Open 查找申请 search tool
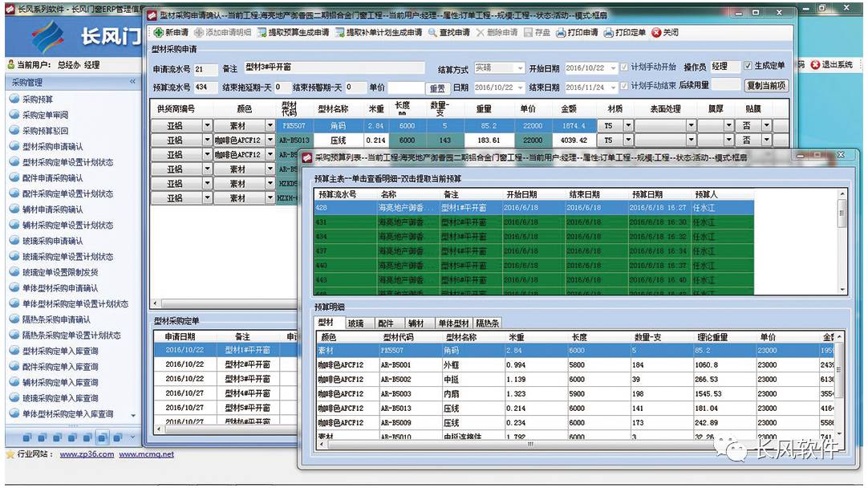 (x=432, y=33)
